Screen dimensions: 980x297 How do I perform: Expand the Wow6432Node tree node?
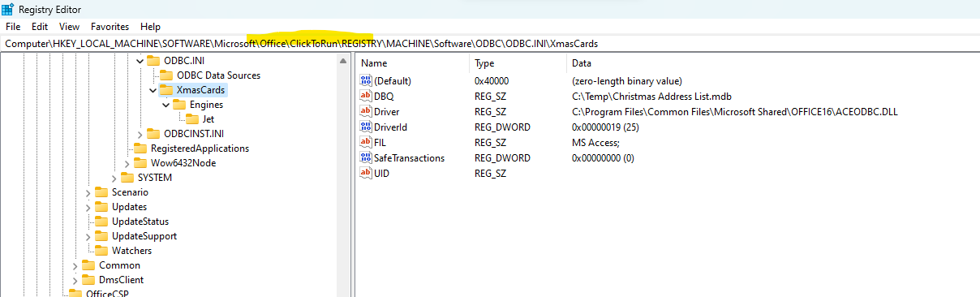coord(127,163)
